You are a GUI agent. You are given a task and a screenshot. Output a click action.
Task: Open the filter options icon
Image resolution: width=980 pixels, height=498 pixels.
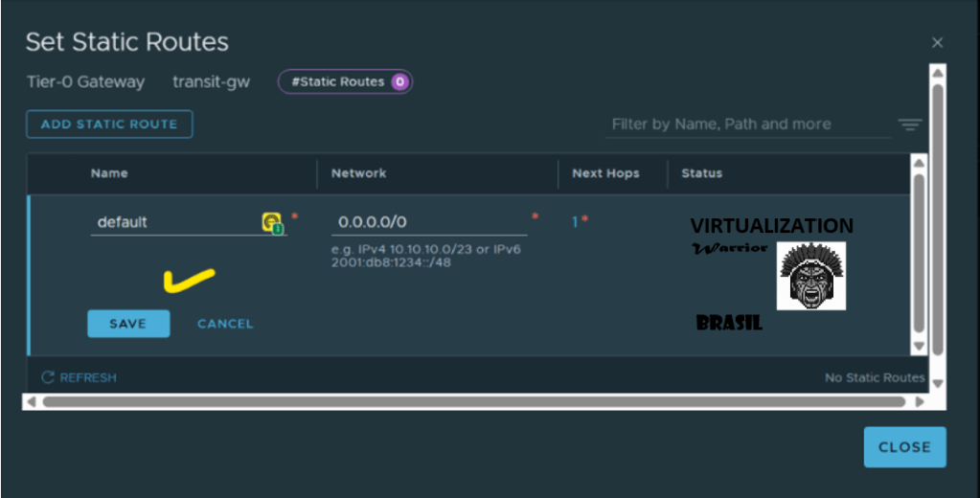[909, 124]
